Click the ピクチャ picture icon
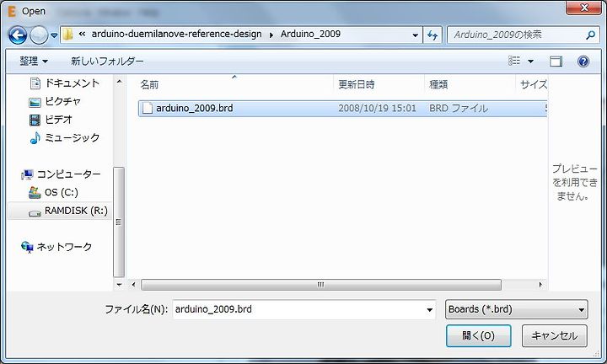Screen dimensions: 607x364 point(35,102)
